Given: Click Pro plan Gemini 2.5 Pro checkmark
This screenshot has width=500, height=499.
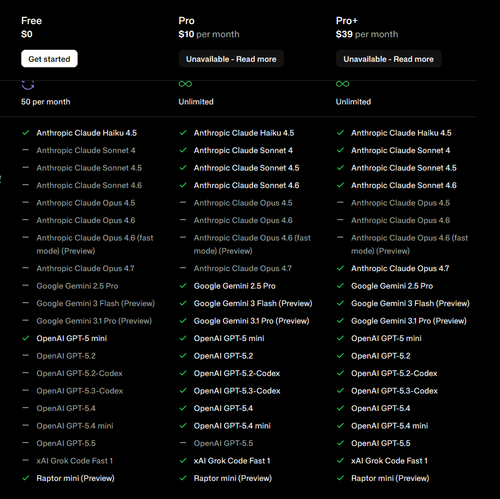Looking at the screenshot, I should pos(183,286).
